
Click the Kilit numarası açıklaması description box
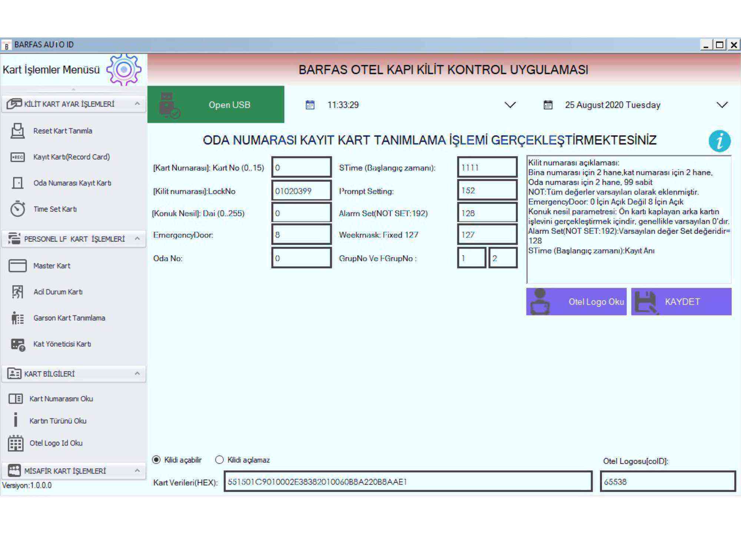[629, 220]
